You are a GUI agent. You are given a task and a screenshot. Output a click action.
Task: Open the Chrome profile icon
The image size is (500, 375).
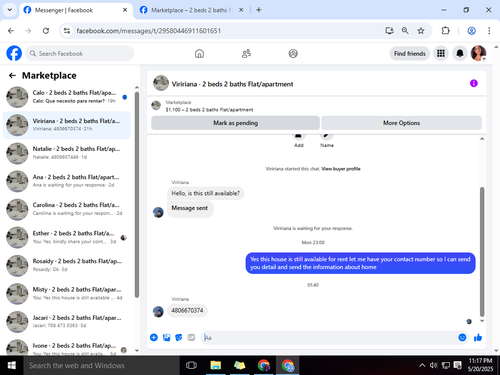coord(471,31)
